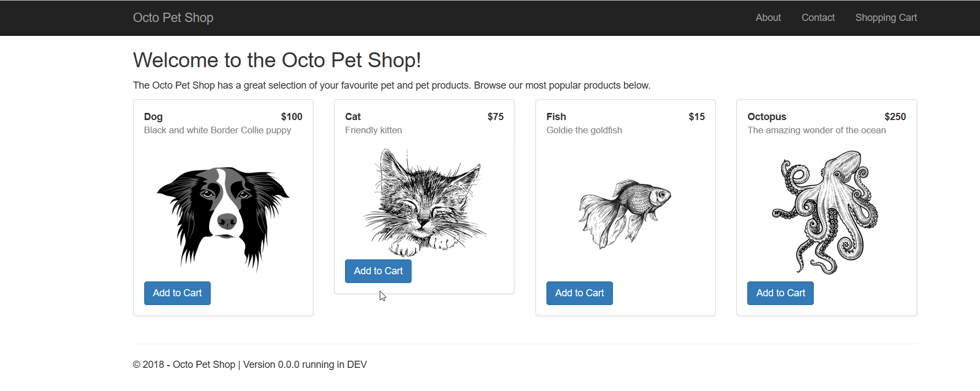The image size is (980, 391).
Task: Click the footer version text
Action: pyautogui.click(x=305, y=365)
